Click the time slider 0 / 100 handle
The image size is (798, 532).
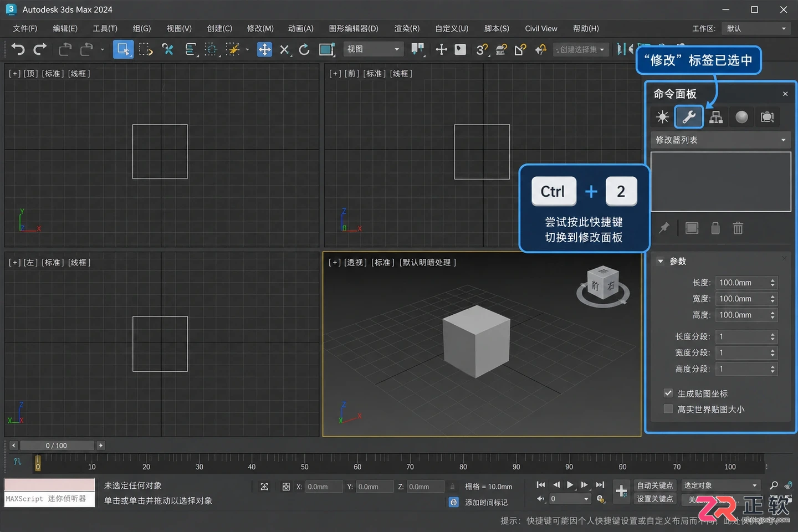(x=57, y=446)
